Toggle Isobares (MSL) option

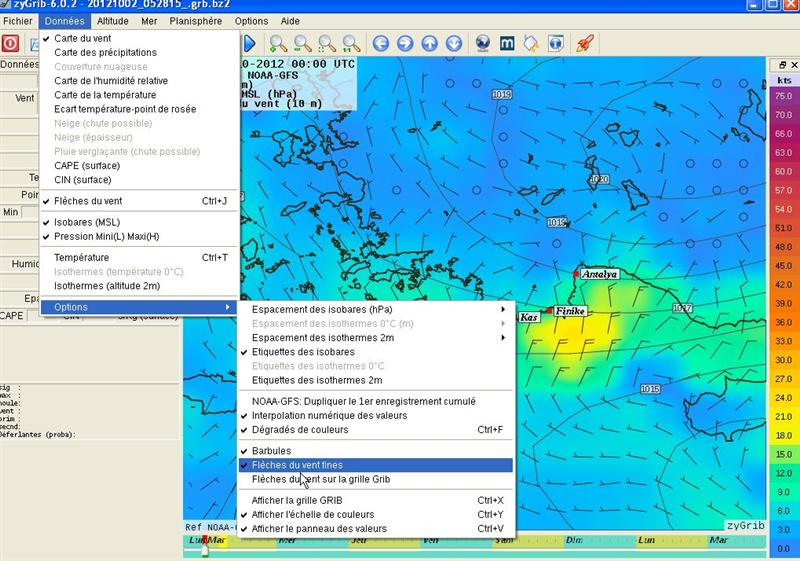coord(139,222)
